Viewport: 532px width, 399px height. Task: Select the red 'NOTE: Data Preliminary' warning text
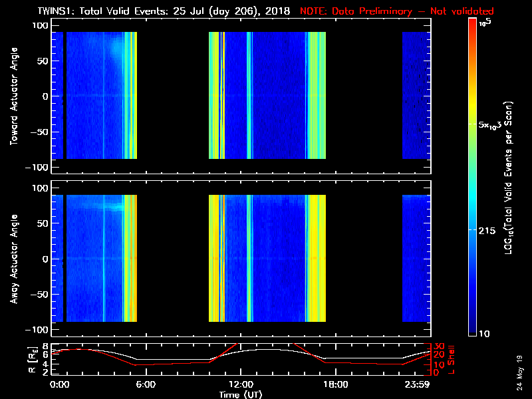pos(355,11)
